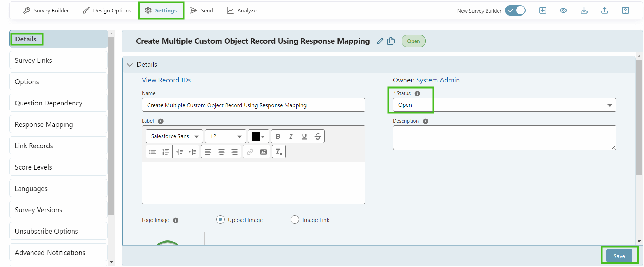Open the View Record IDs link
Viewport: 644px width, 267px height.
pyautogui.click(x=166, y=80)
